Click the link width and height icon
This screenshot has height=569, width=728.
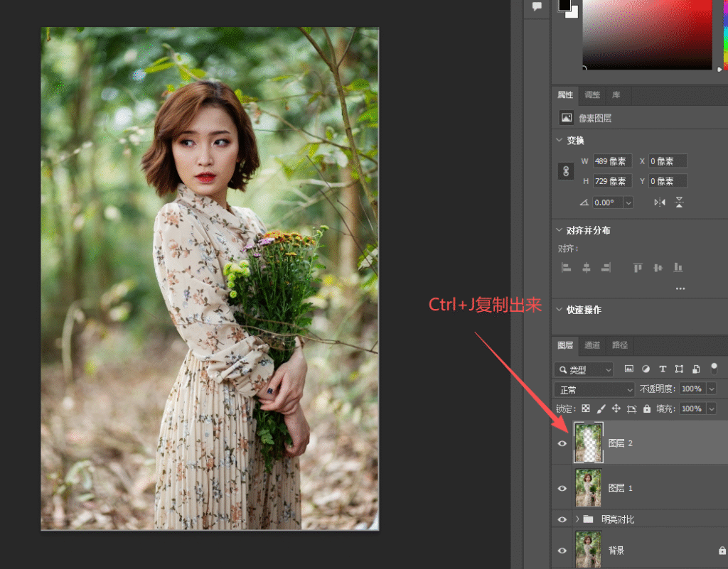pyautogui.click(x=565, y=171)
